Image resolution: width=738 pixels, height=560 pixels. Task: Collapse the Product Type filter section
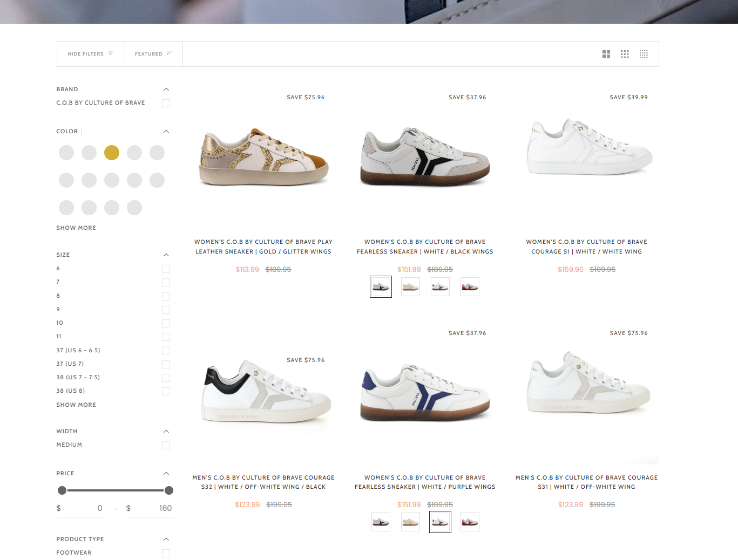(x=166, y=539)
